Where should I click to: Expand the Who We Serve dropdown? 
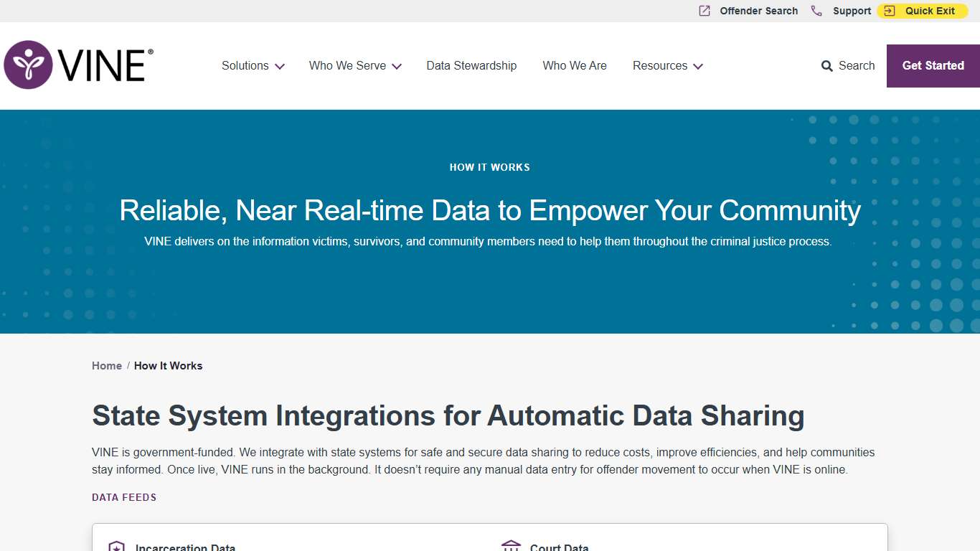click(x=354, y=65)
